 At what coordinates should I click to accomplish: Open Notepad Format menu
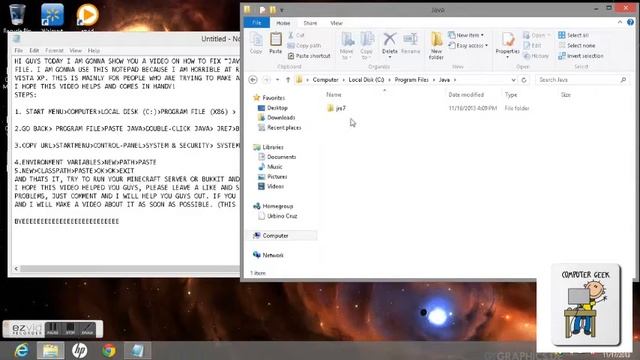click(54, 51)
